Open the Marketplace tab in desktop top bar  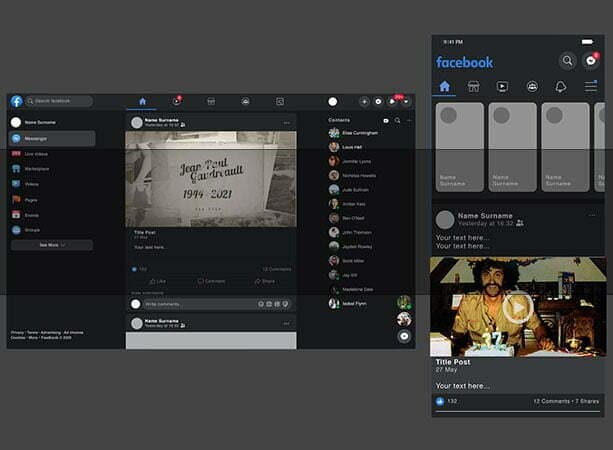211,102
